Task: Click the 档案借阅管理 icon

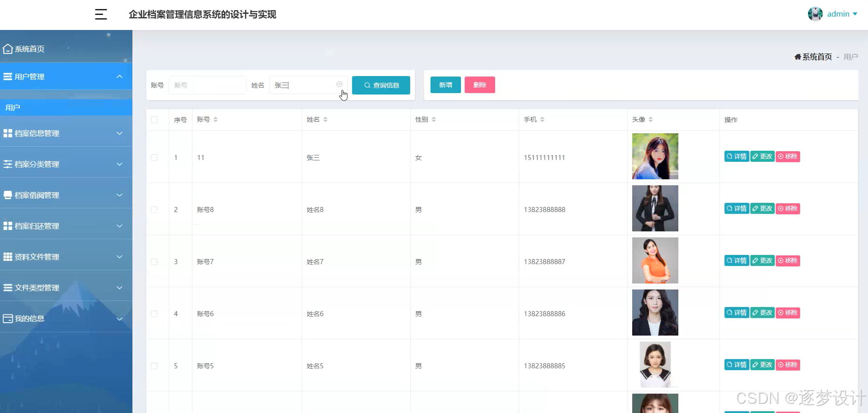Action: (x=8, y=195)
